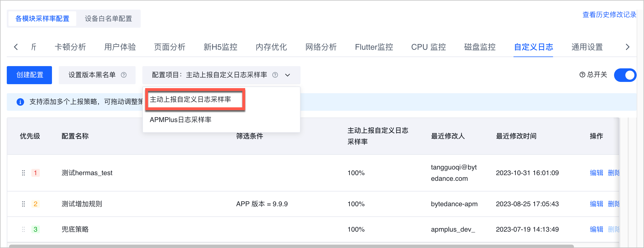Click timestamp 2023-08-25 17:05:43
644x248 pixels.
point(527,204)
